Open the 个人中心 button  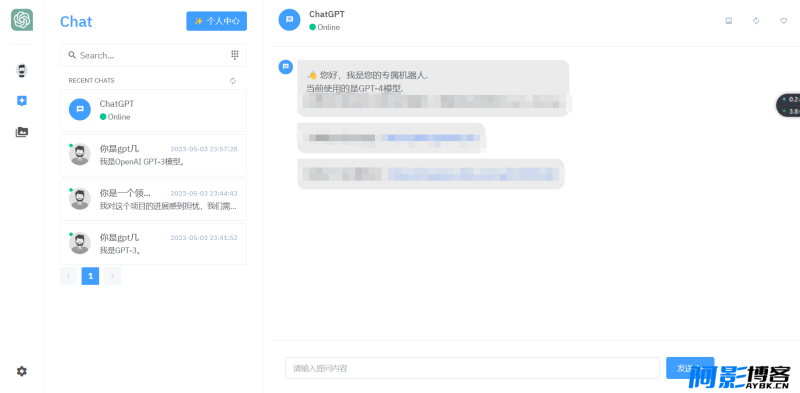coord(216,21)
